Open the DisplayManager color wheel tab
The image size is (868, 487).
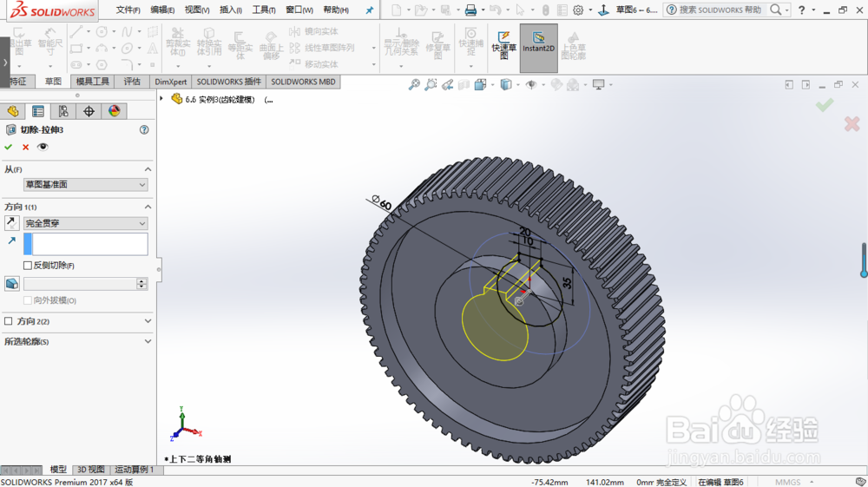pos(114,111)
